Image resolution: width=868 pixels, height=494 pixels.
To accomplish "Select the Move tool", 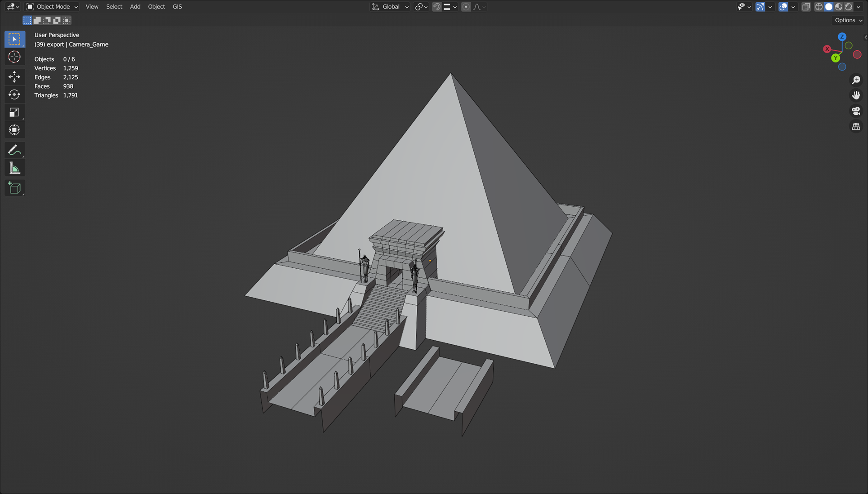I will [14, 76].
